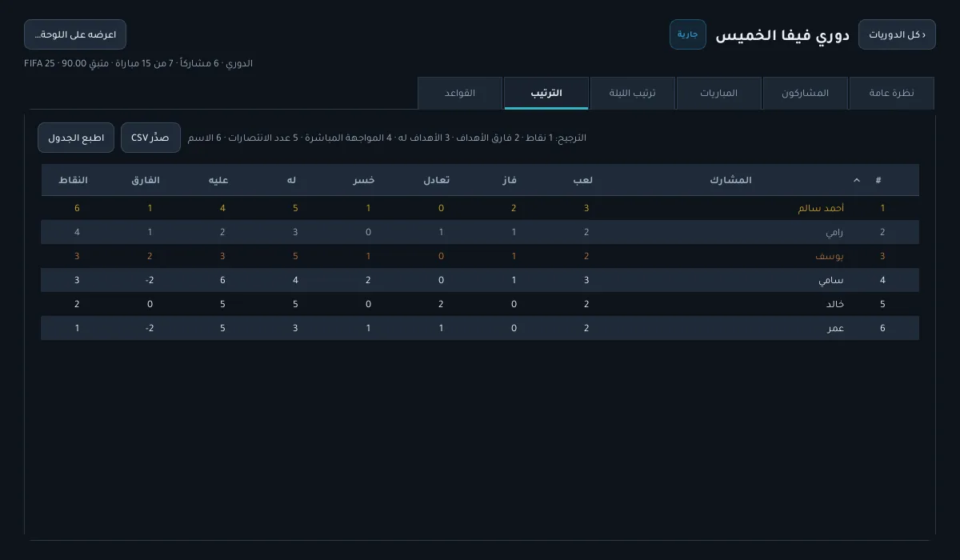The width and height of the screenshot is (960, 560).
Task: Sort by المشارك column header
Action: [730, 180]
